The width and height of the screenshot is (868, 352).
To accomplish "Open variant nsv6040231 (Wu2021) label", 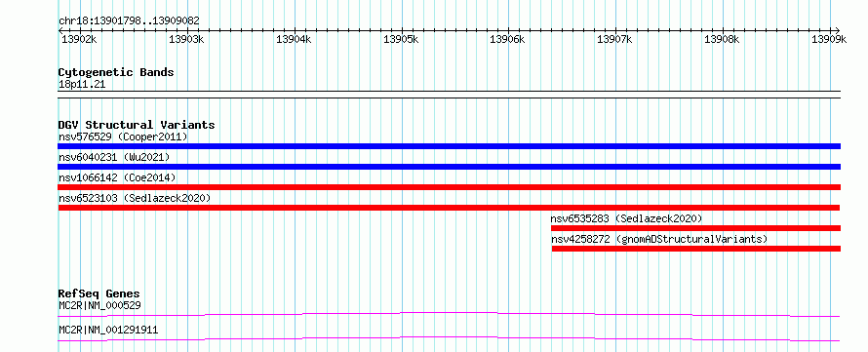I will (114, 157).
